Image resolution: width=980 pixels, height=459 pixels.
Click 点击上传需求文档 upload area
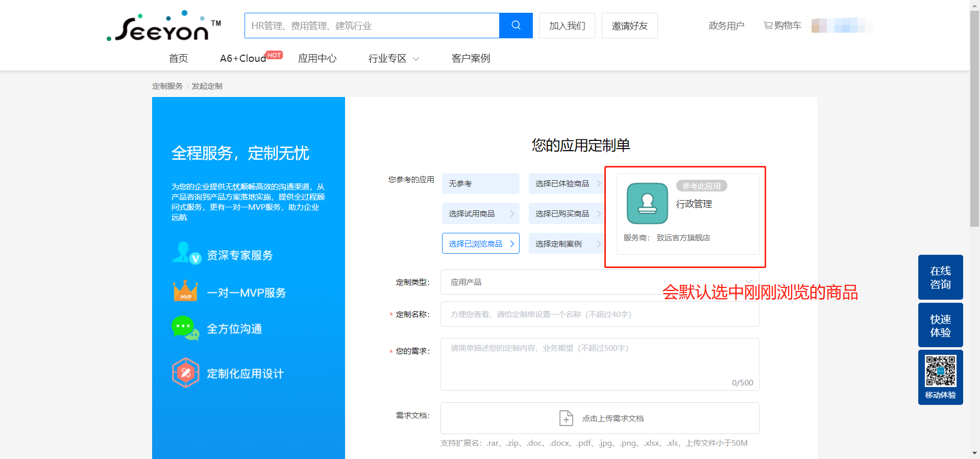point(600,418)
